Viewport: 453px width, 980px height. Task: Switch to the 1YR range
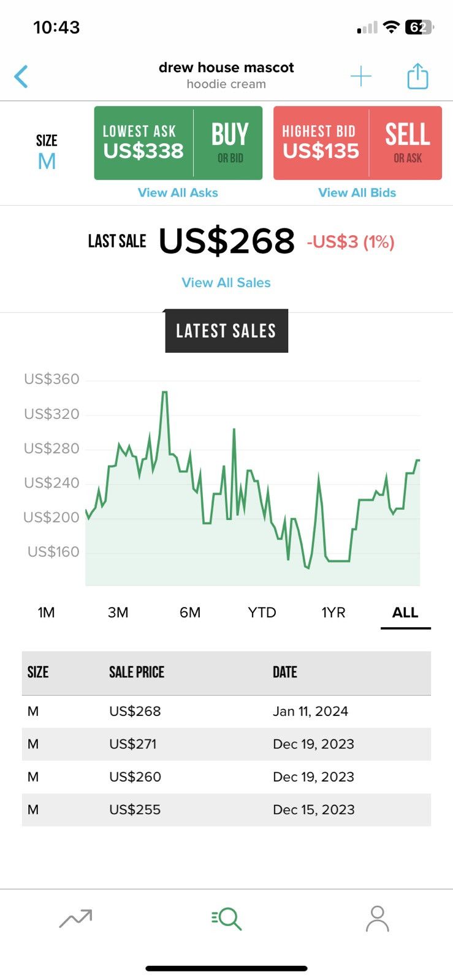(x=333, y=612)
